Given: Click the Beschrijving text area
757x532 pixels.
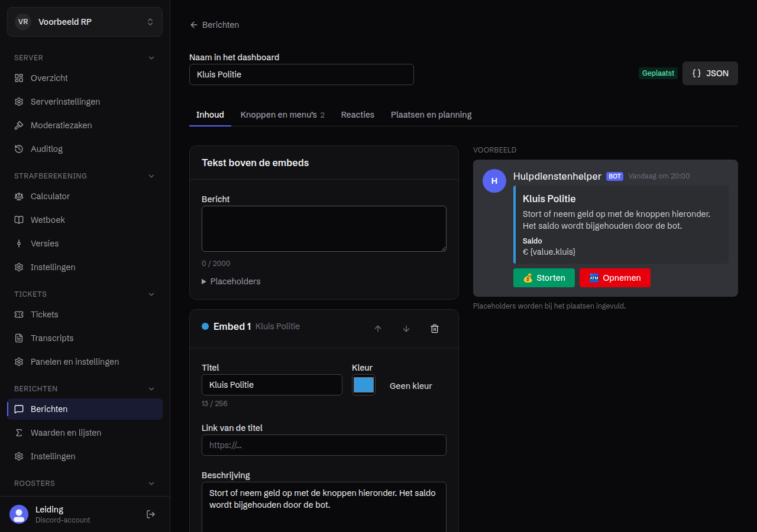Looking at the screenshot, I should tap(324, 507).
